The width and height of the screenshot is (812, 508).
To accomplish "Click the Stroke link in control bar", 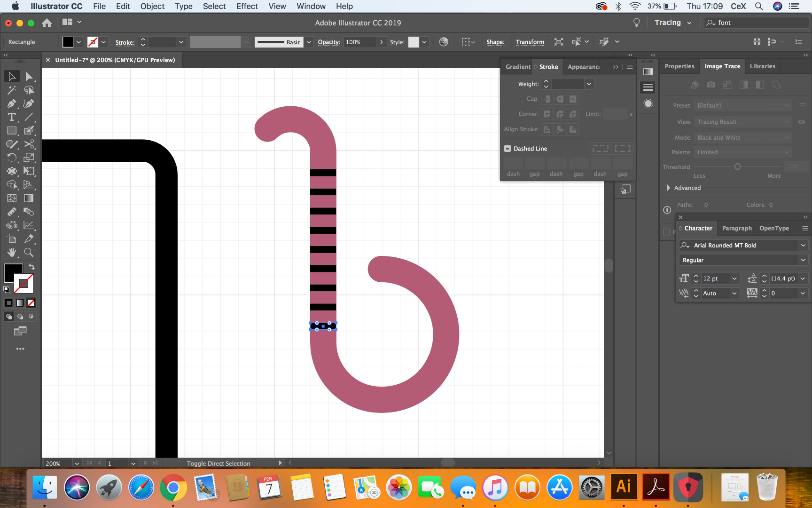I will point(125,42).
